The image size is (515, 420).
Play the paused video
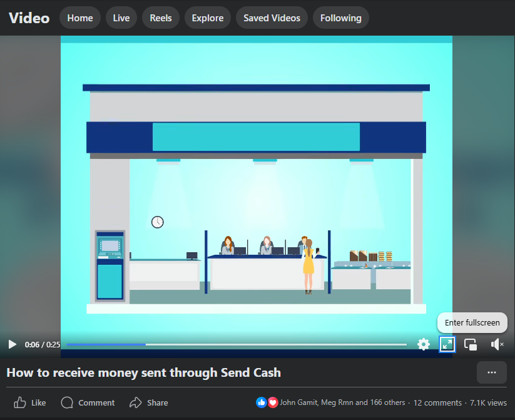12,344
